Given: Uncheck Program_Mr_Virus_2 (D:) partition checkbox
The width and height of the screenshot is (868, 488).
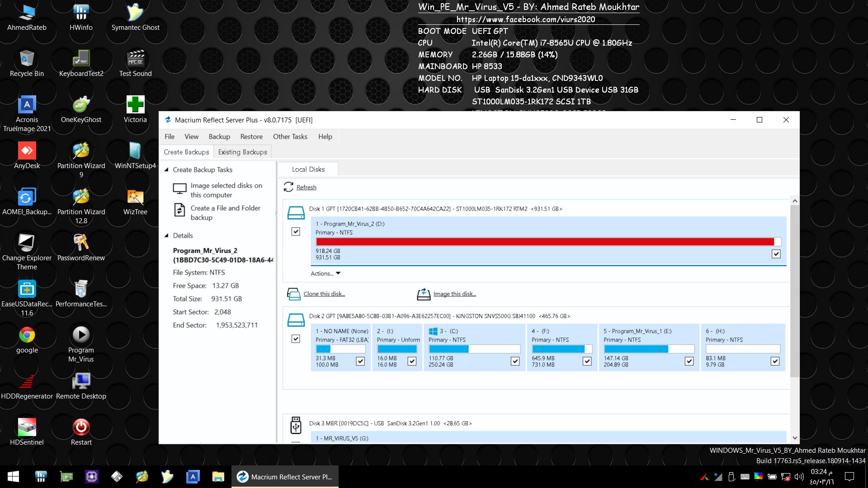Looking at the screenshot, I should (776, 254).
